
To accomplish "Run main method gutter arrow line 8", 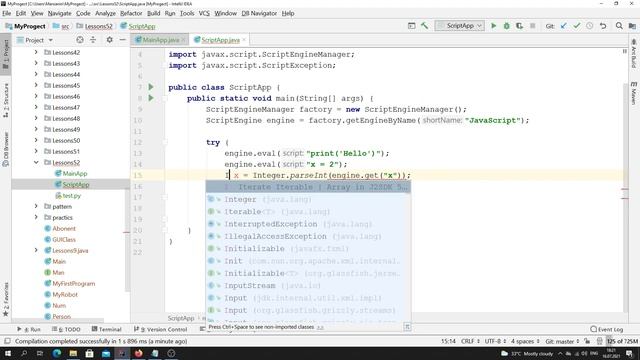I will (x=151, y=98).
